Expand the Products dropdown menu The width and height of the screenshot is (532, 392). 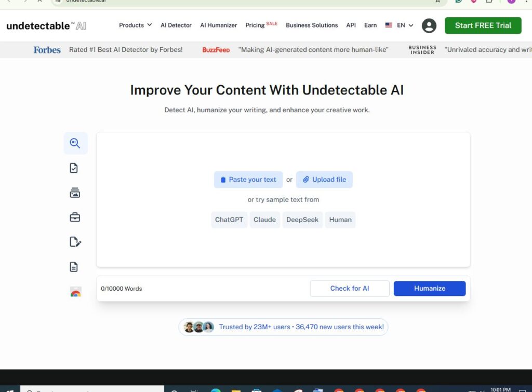click(x=136, y=25)
